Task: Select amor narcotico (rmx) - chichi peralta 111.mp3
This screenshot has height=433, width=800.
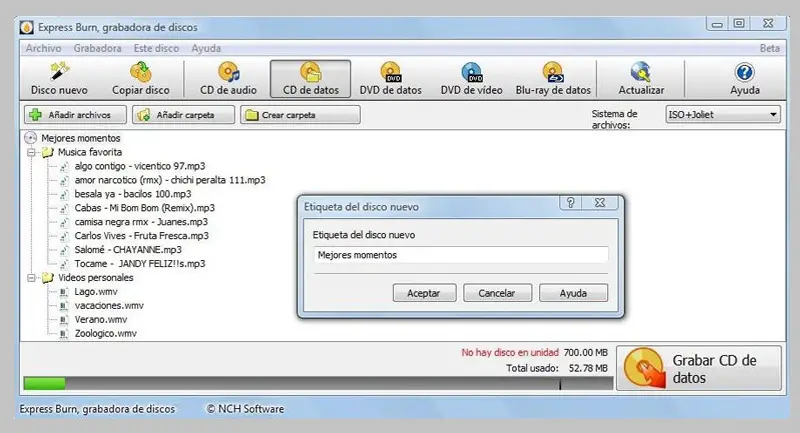Action: [170, 180]
